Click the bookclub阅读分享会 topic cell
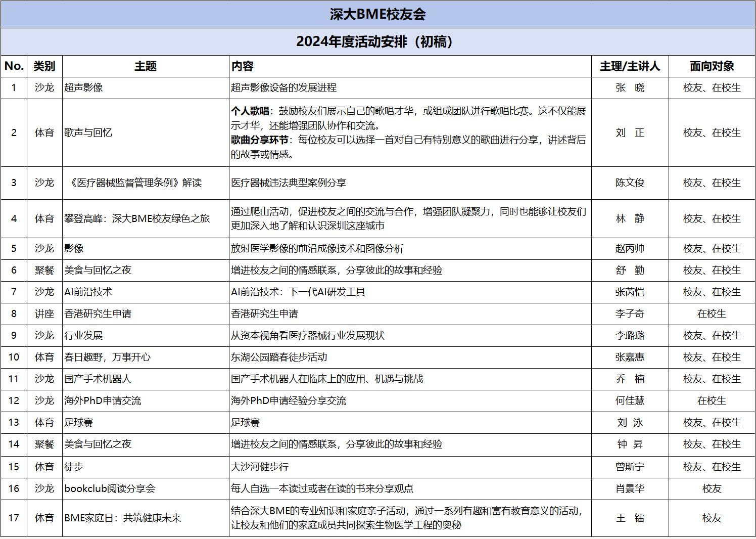 click(146, 488)
